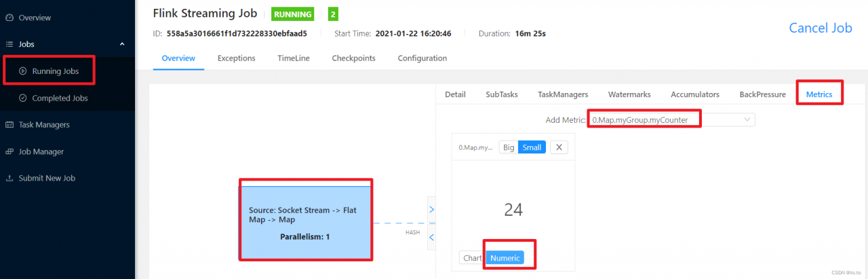The width and height of the screenshot is (868, 279).
Task: Click the right-arrow panel expand handle
Action: coord(432,210)
